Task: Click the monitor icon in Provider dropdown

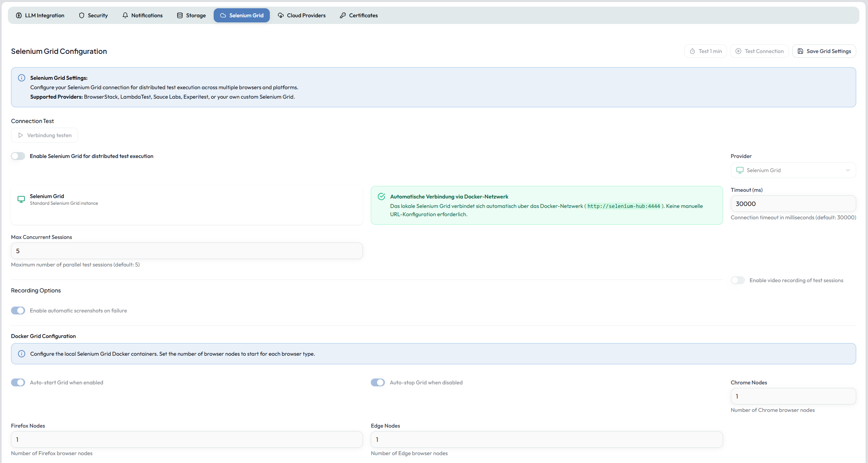Action: [740, 170]
